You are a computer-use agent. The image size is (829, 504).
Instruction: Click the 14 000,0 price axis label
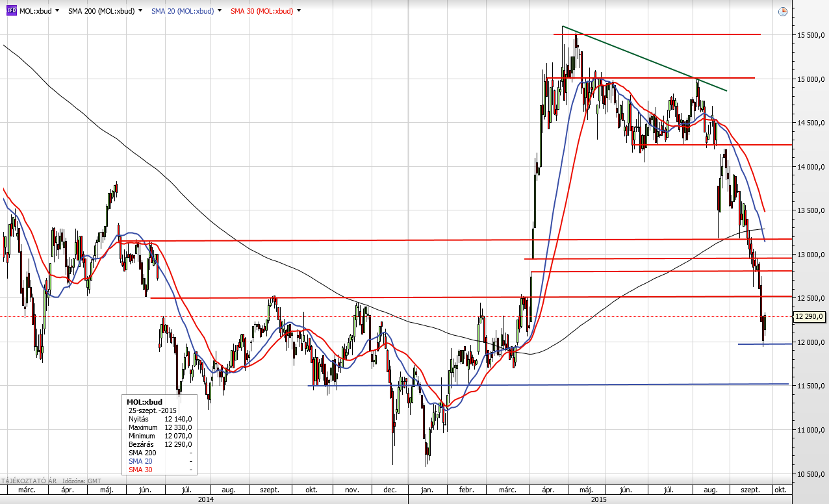tap(810, 167)
